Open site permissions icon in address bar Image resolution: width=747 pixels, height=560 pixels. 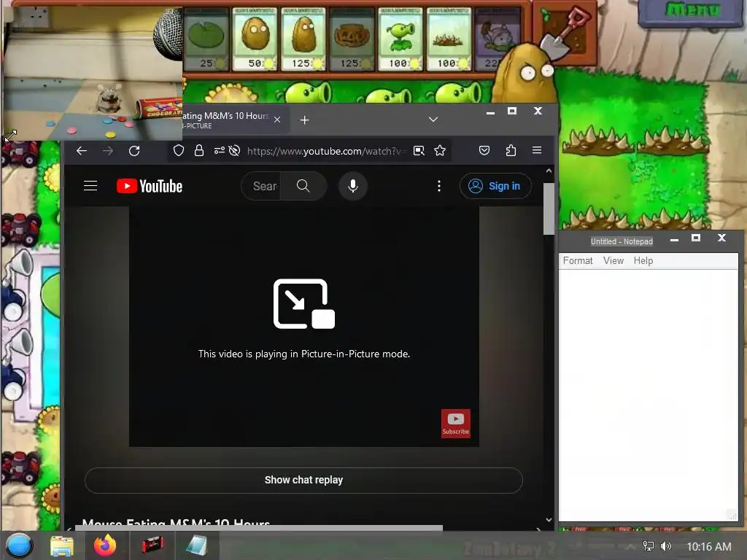(x=219, y=151)
